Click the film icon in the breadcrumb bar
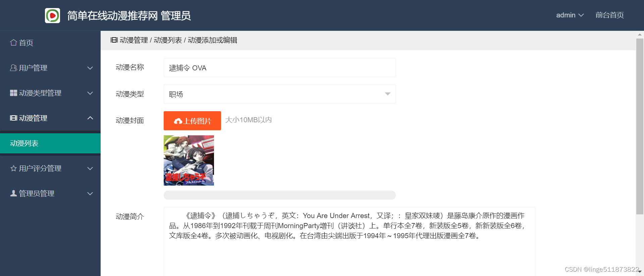 (x=114, y=40)
